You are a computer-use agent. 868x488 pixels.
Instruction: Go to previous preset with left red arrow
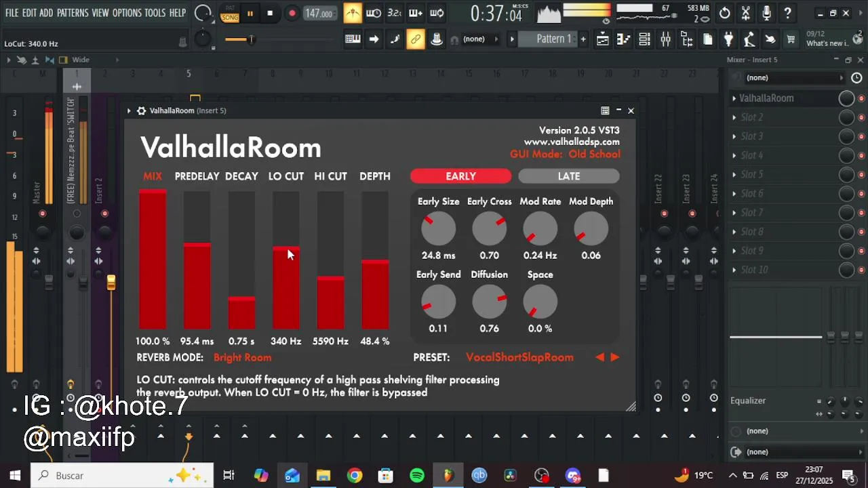[x=599, y=357]
